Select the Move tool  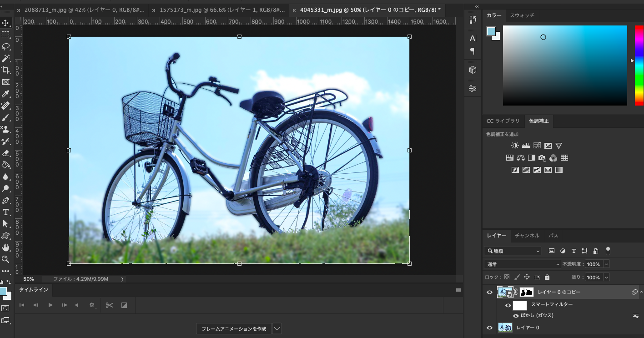5,23
